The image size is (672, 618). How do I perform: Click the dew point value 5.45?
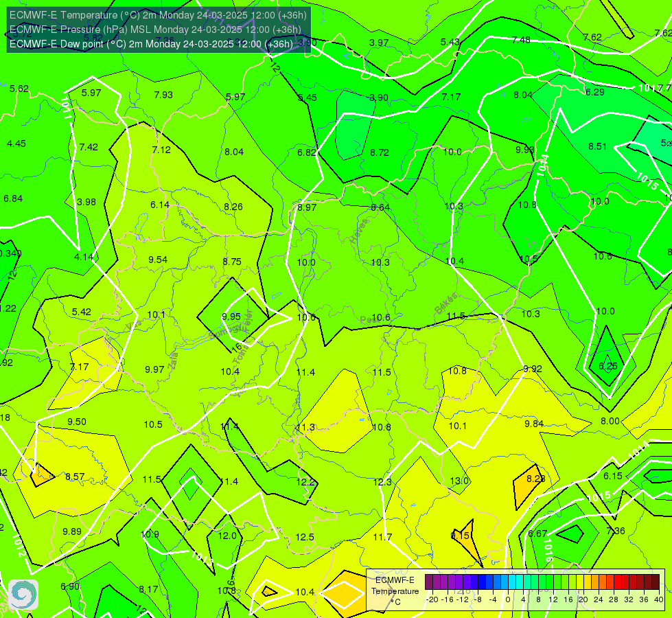[x=308, y=98]
